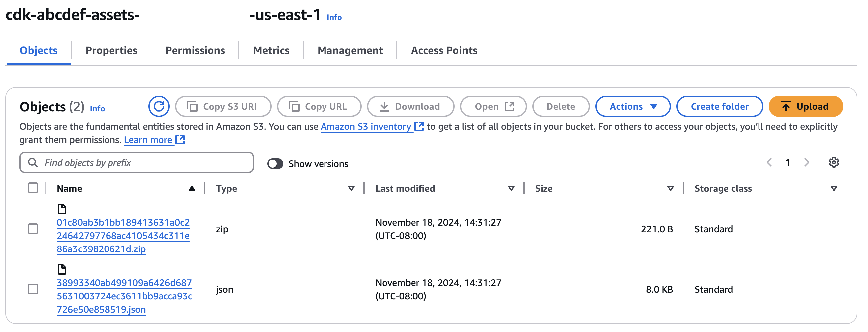Click the Last modified date of the json object
The image size is (868, 332).
click(x=438, y=289)
